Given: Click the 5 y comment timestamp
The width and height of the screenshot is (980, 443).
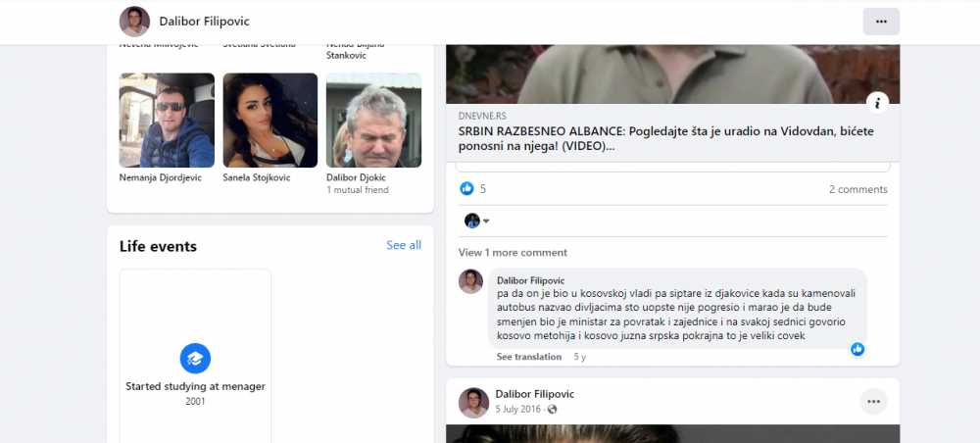Looking at the screenshot, I should pos(579,357).
